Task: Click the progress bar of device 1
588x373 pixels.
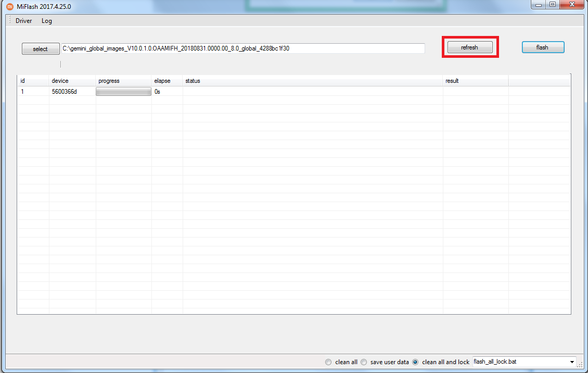Action: point(123,92)
